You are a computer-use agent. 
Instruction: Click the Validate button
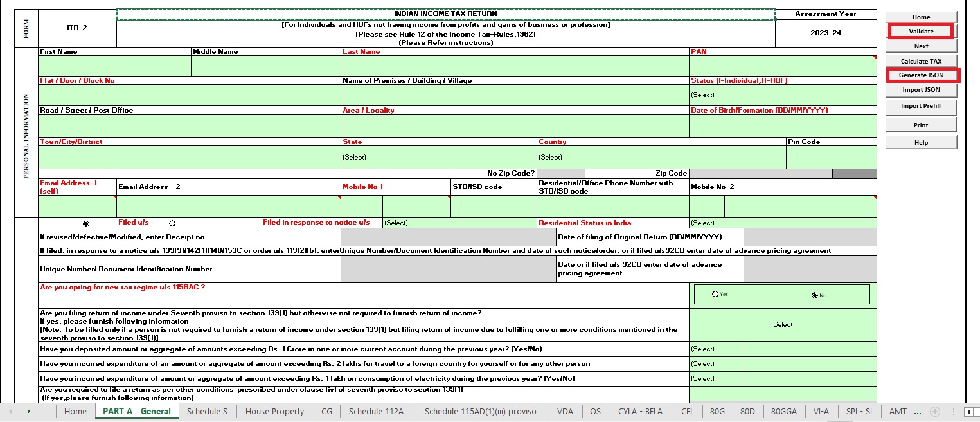[x=921, y=31]
